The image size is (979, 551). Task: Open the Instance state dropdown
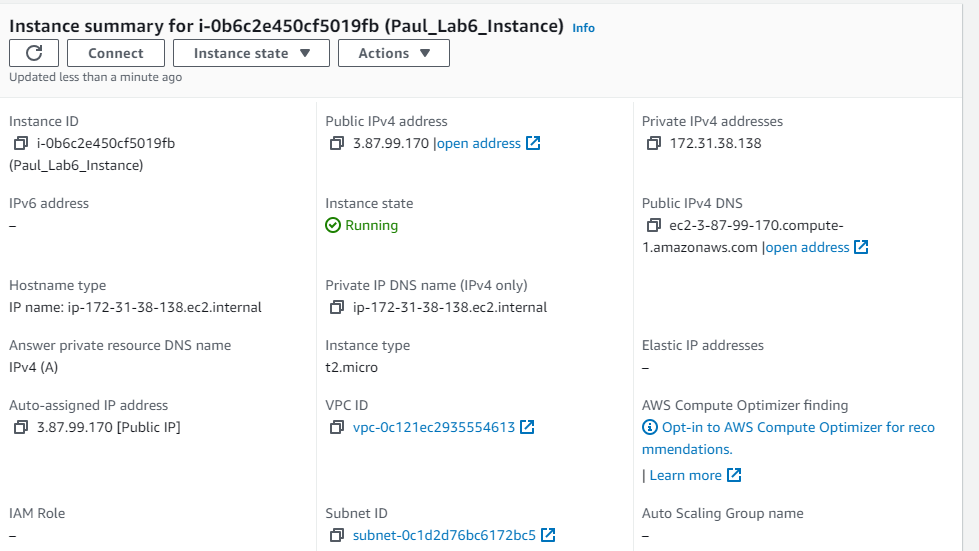coord(251,53)
